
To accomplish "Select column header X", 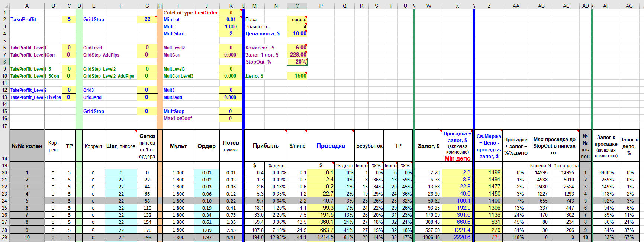I will (x=457, y=6).
